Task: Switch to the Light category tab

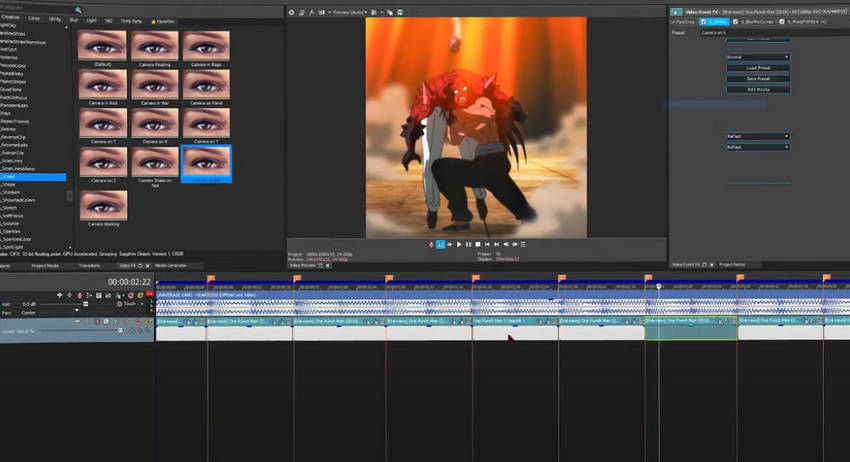Action: pyautogui.click(x=92, y=20)
